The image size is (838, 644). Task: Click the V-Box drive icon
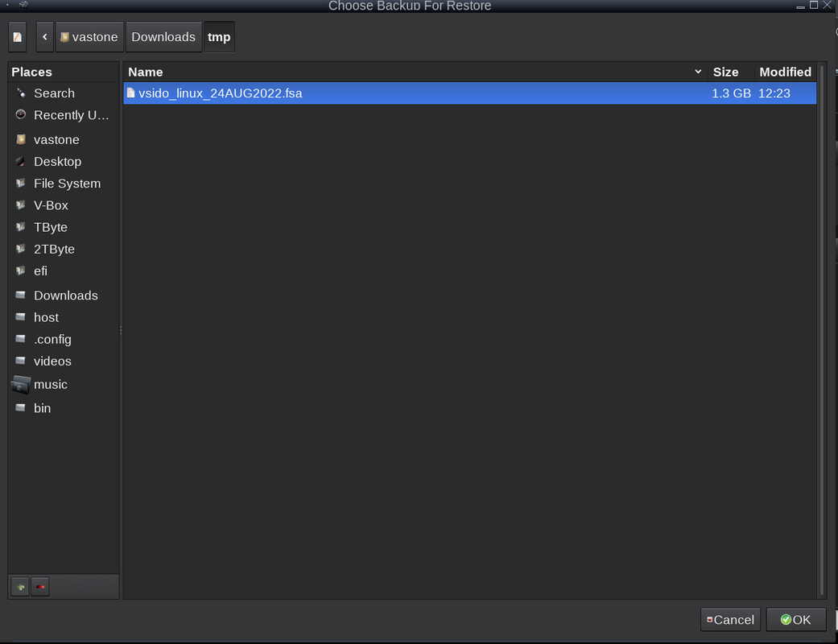point(21,205)
